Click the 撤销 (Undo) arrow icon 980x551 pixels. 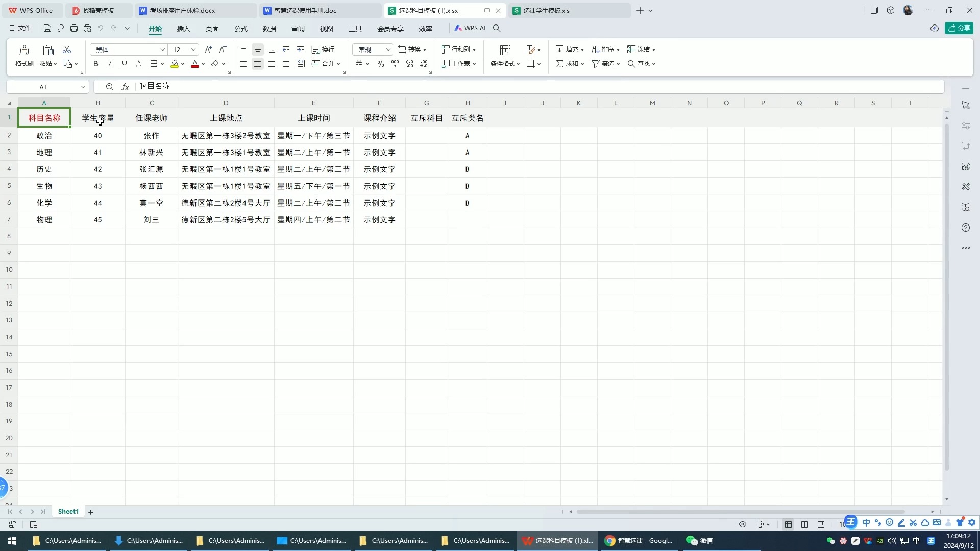tap(100, 28)
